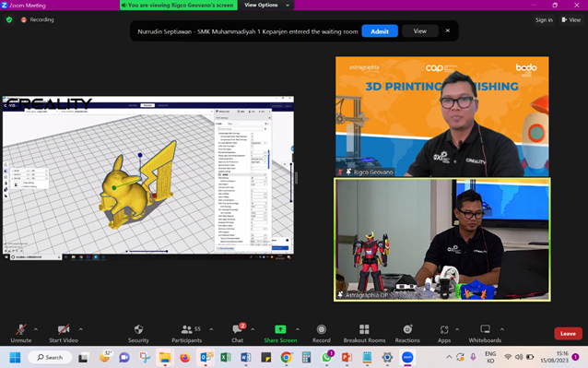588x368 pixels.
Task: Open Outlook from the taskbar
Action: (x=206, y=358)
